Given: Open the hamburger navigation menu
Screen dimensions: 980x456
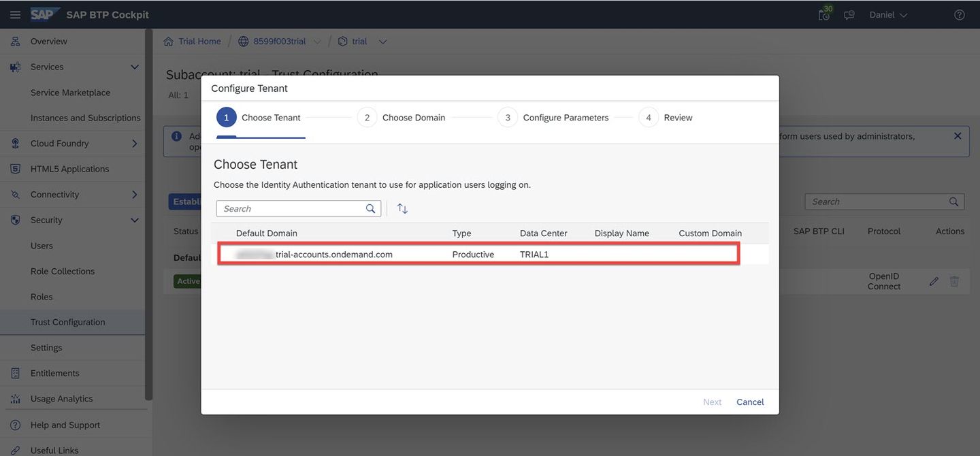Looking at the screenshot, I should tap(15, 14).
